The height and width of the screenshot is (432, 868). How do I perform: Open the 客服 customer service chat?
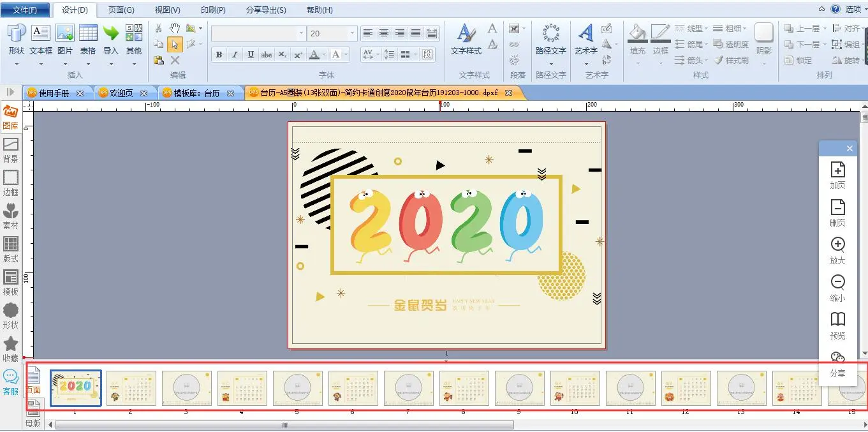tap(10, 383)
